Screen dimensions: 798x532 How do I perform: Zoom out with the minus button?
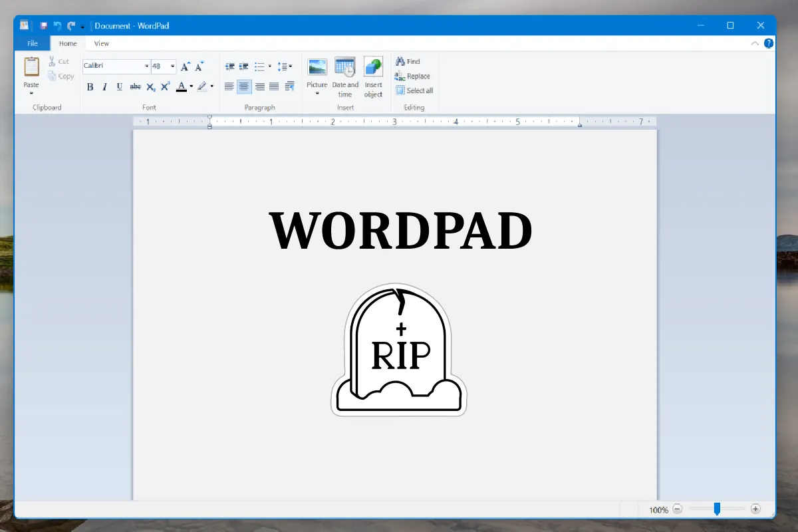point(678,509)
